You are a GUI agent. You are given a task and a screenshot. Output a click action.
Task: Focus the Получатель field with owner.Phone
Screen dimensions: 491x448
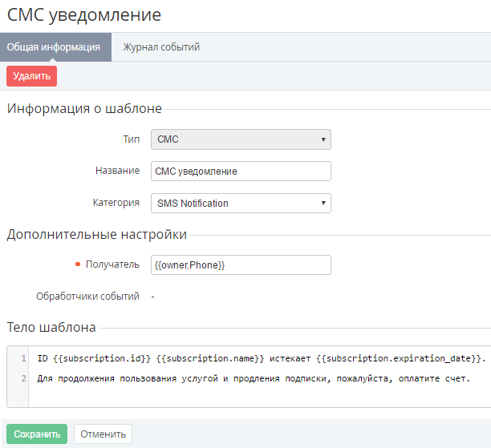click(241, 265)
